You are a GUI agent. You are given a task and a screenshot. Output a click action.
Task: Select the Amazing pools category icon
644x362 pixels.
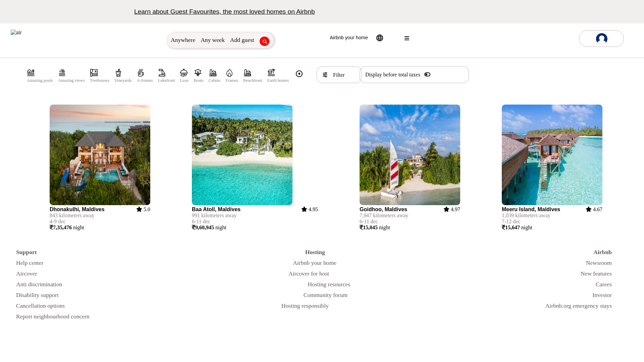(x=31, y=73)
